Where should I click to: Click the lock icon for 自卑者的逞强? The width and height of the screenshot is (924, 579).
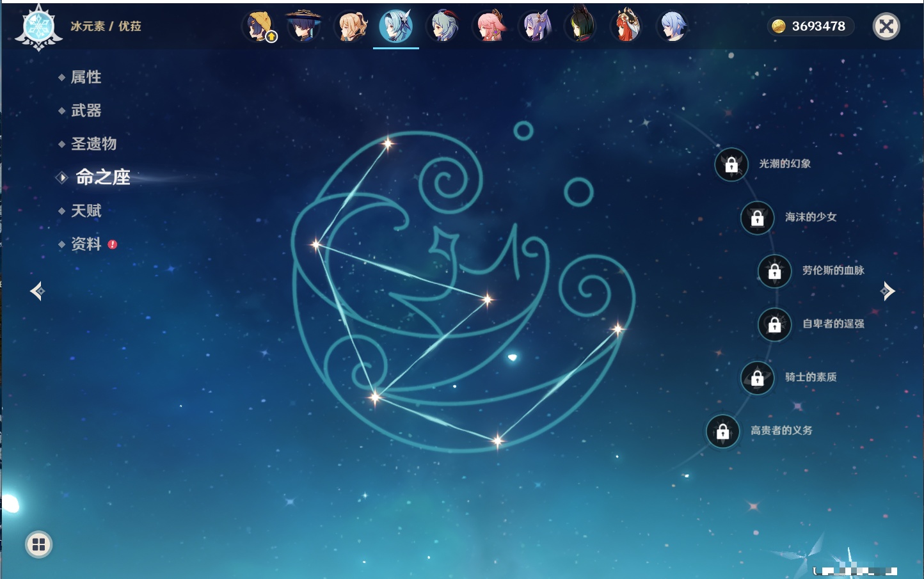coord(775,324)
